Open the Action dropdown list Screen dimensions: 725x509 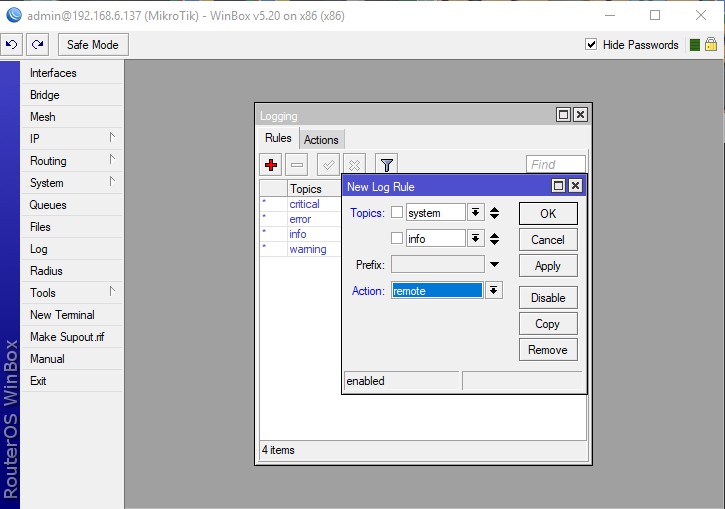(x=493, y=291)
